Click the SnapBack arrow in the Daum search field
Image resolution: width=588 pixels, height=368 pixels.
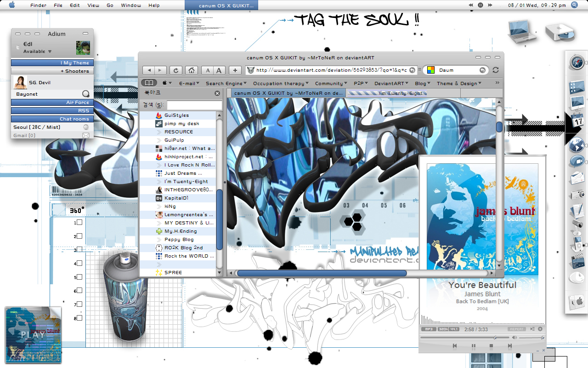482,70
